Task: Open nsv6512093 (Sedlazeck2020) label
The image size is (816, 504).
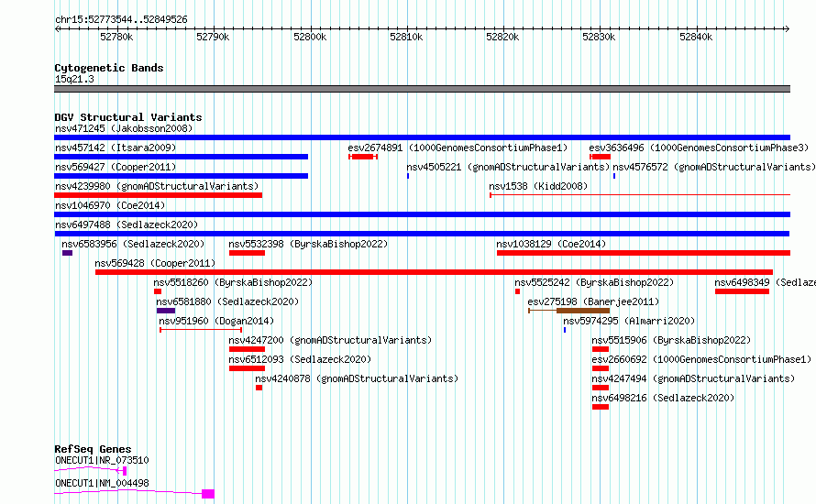Action: [x=300, y=359]
